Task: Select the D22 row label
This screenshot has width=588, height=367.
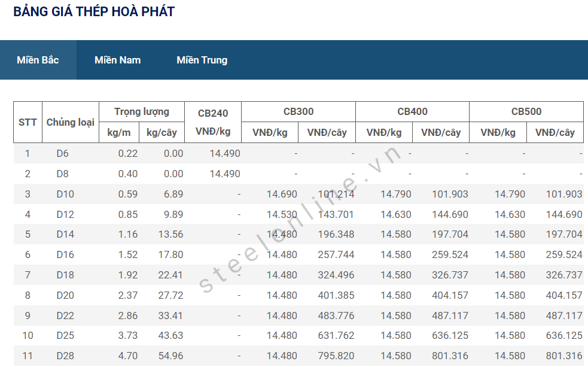Action: pyautogui.click(x=65, y=316)
